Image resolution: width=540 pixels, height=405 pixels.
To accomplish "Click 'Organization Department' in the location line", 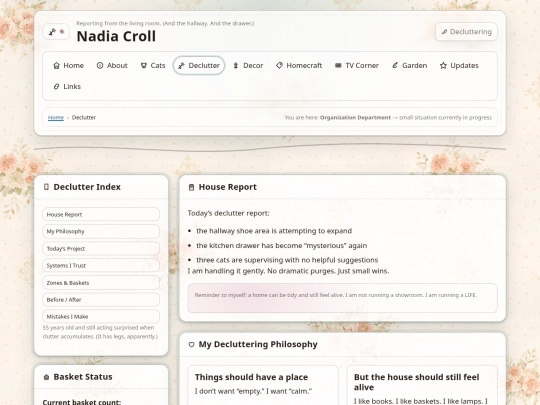I will pyautogui.click(x=355, y=117).
